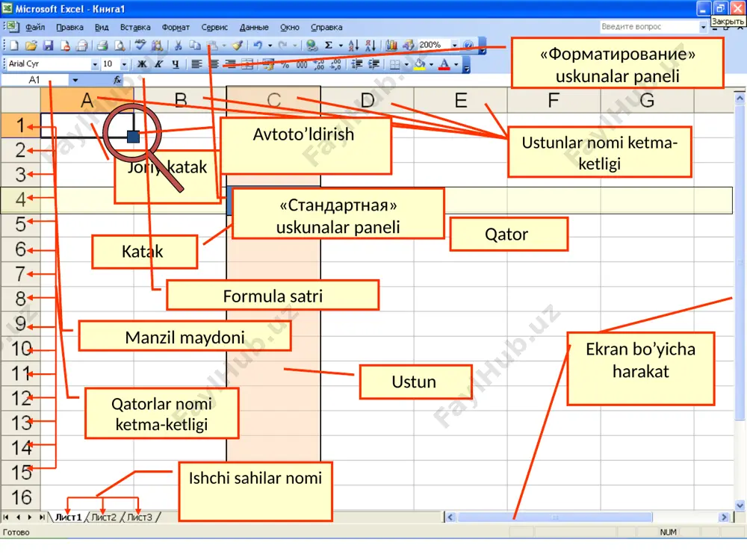Click the Format Painter brush icon
747x560 pixels.
(x=238, y=46)
